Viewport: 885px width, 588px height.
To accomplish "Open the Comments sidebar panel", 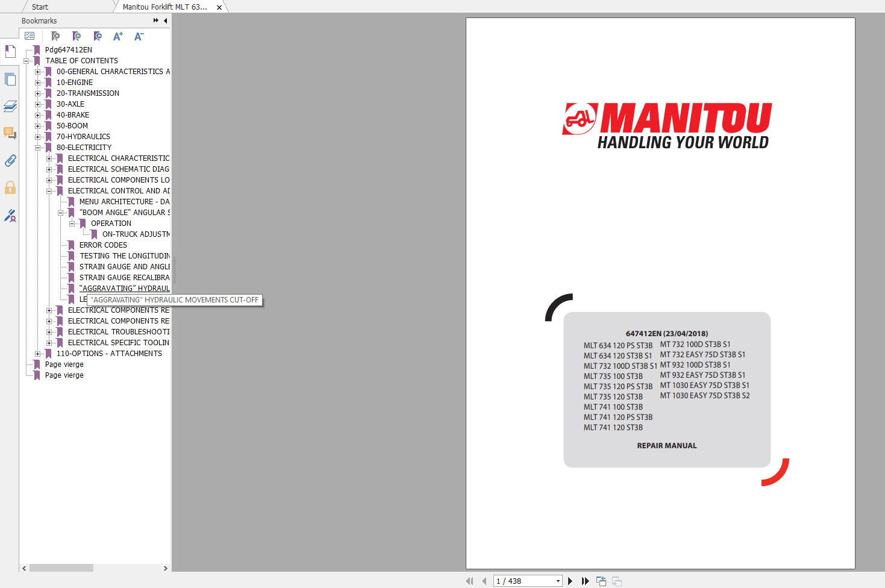I will (10, 133).
